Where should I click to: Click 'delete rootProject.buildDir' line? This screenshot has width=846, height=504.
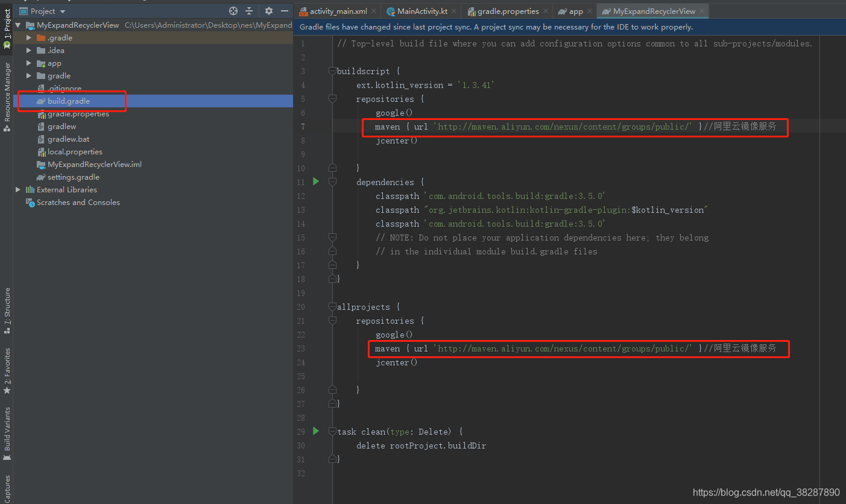(x=421, y=446)
